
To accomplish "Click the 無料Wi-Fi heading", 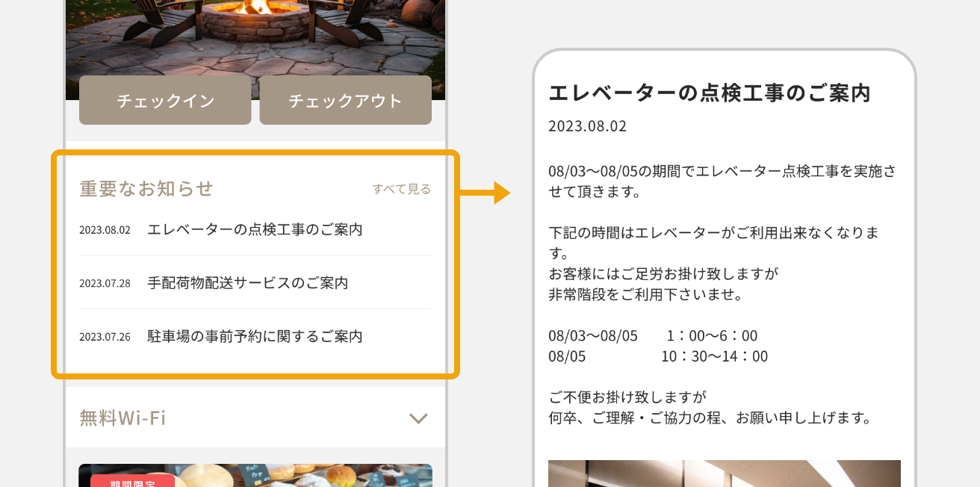I will tap(122, 418).
